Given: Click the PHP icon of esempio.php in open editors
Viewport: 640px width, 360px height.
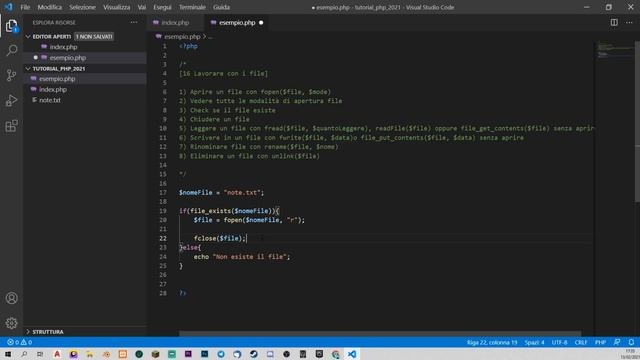Looking at the screenshot, I should (44, 58).
